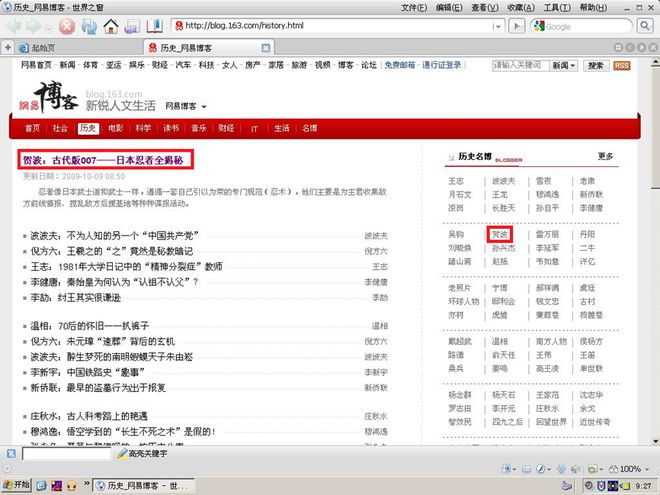Click the tab bar next-arrow circle icon

click(x=641, y=48)
